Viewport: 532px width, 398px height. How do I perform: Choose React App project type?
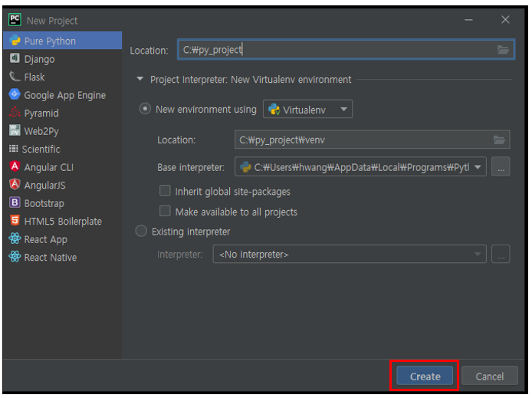point(62,238)
